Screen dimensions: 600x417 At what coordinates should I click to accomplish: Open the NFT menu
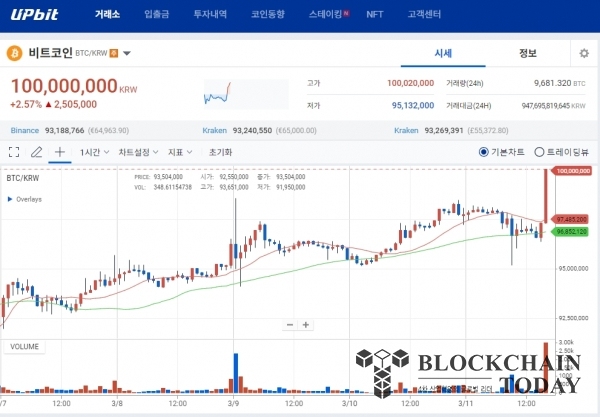(x=375, y=15)
